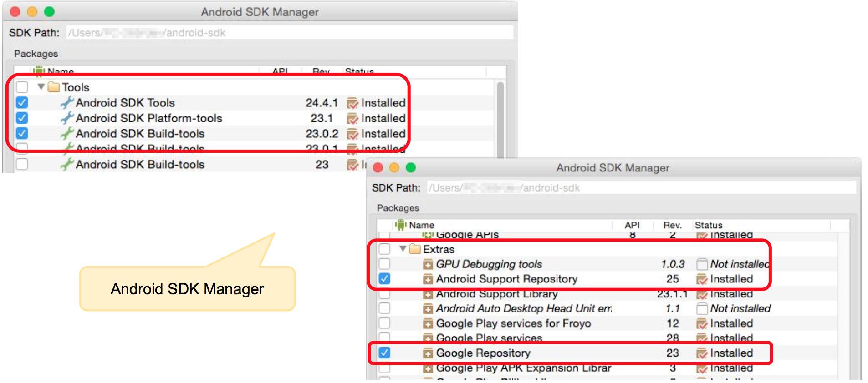
Task: Click wrench icon beside Build-tools 23.0.2
Action: tap(67, 133)
